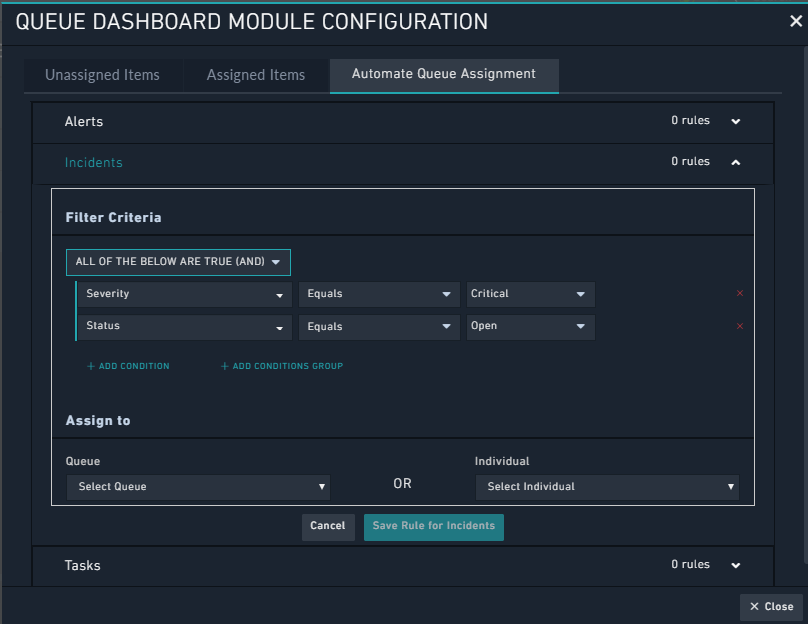Expand the Alerts section chevron
This screenshot has height=624, width=808.
click(735, 122)
